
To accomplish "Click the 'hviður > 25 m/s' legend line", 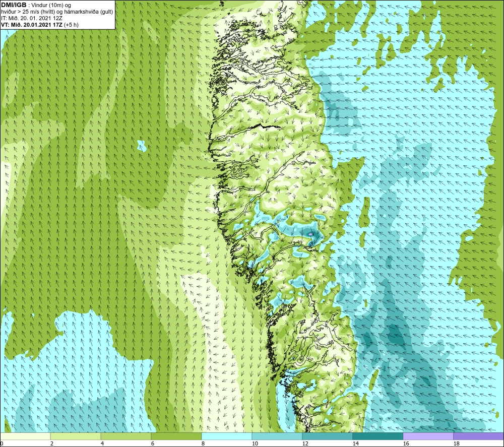I will [x=57, y=12].
